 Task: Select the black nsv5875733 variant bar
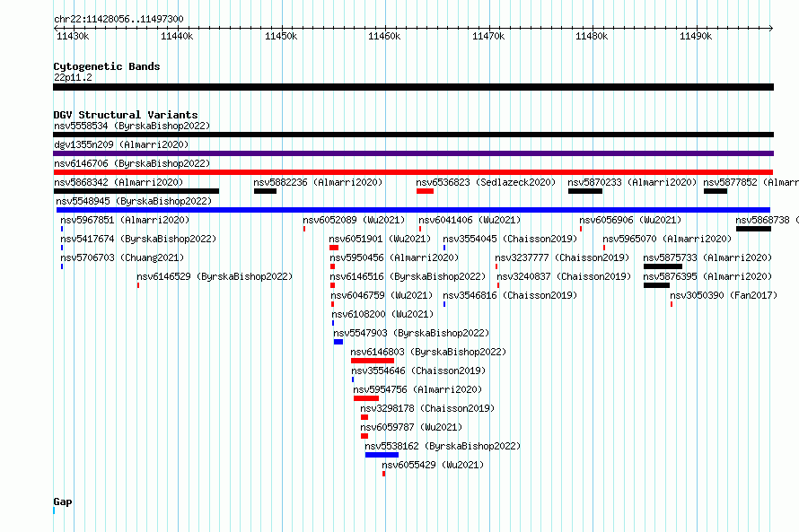(x=663, y=266)
